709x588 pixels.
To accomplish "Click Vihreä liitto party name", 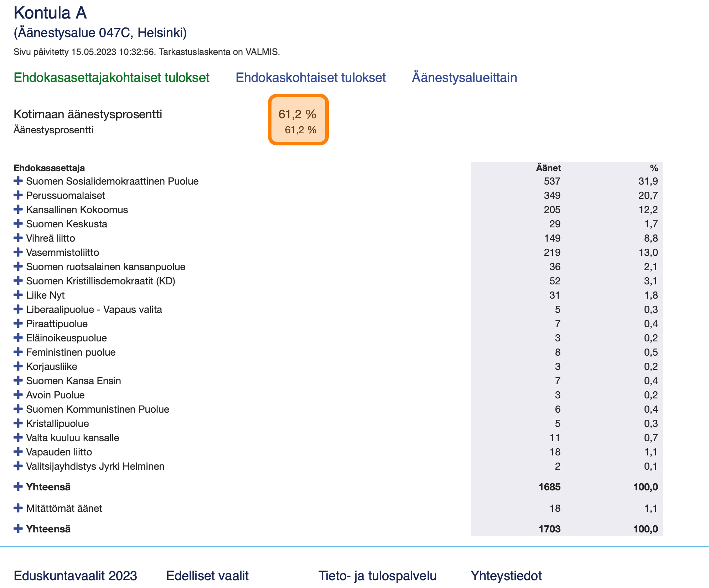I will [51, 238].
